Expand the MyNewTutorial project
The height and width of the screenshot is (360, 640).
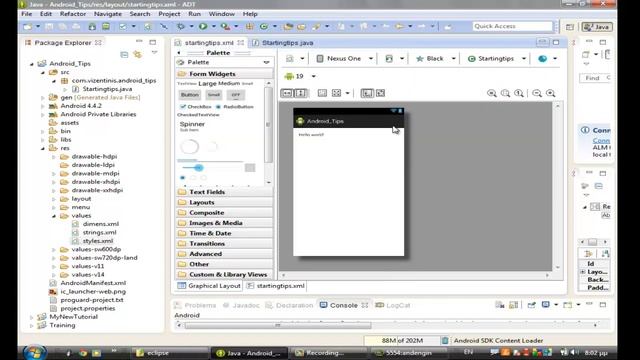click(x=32, y=317)
